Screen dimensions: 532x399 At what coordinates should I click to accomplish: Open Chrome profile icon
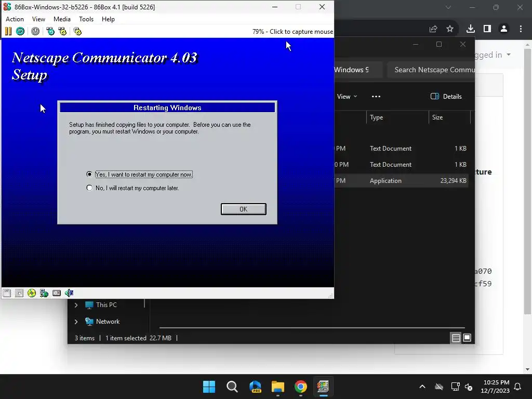pos(504,29)
